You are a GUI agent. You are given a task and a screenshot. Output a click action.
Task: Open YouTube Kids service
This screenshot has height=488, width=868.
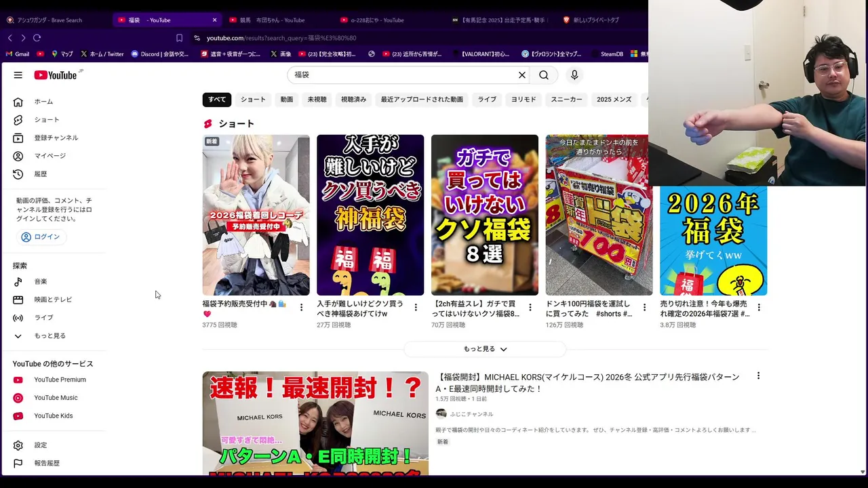54,415
